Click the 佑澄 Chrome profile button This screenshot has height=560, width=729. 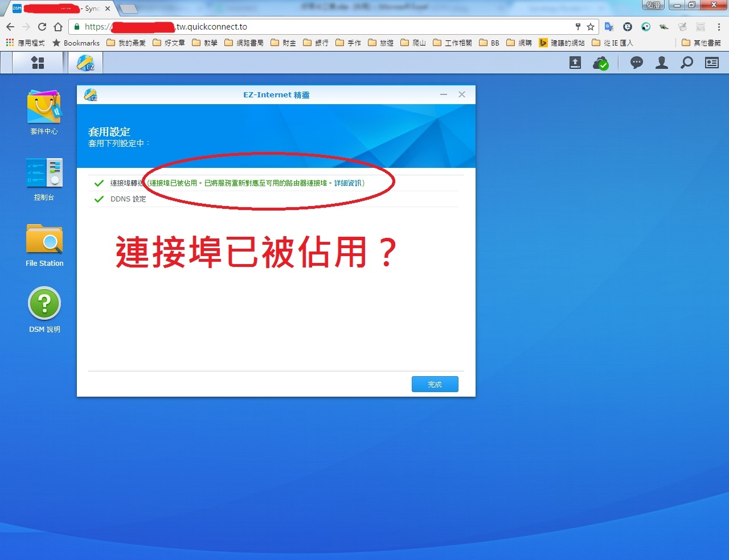coord(653,5)
